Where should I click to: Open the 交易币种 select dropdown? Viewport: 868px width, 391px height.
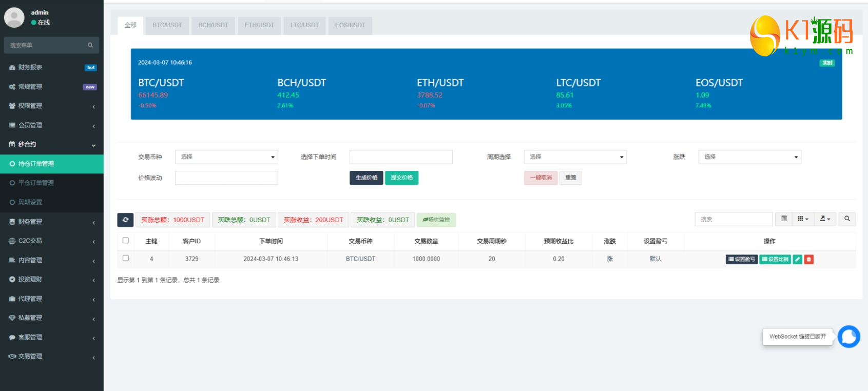click(226, 157)
